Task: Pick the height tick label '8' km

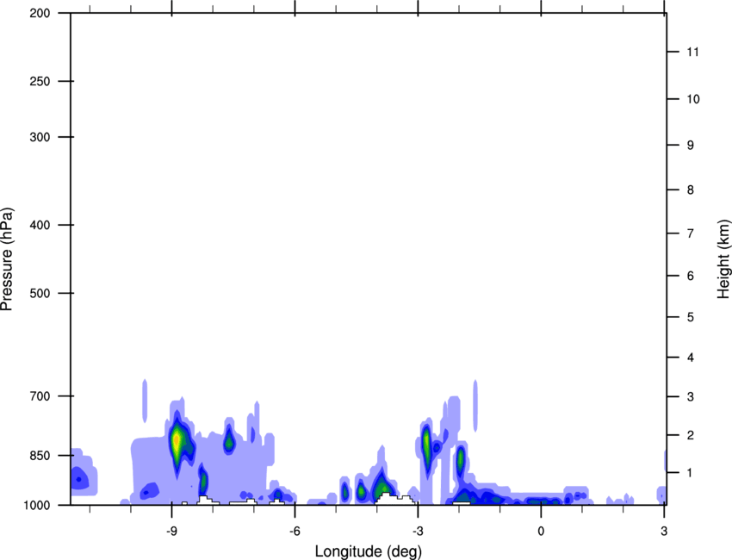Action: point(690,190)
